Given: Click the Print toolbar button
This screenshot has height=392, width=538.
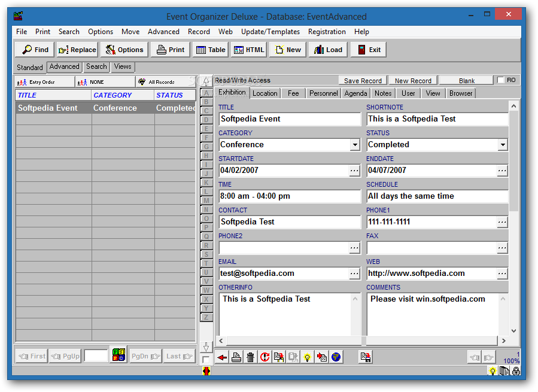Looking at the screenshot, I should [171, 50].
